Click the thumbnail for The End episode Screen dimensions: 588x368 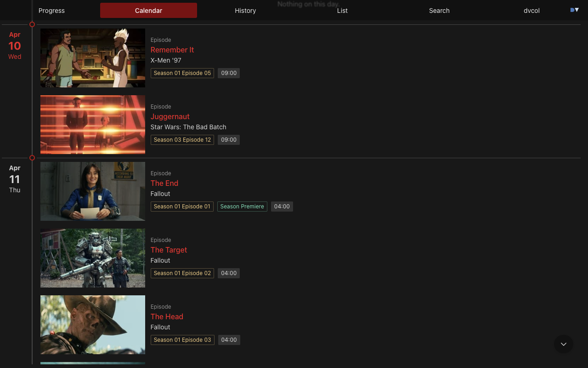[x=92, y=191]
